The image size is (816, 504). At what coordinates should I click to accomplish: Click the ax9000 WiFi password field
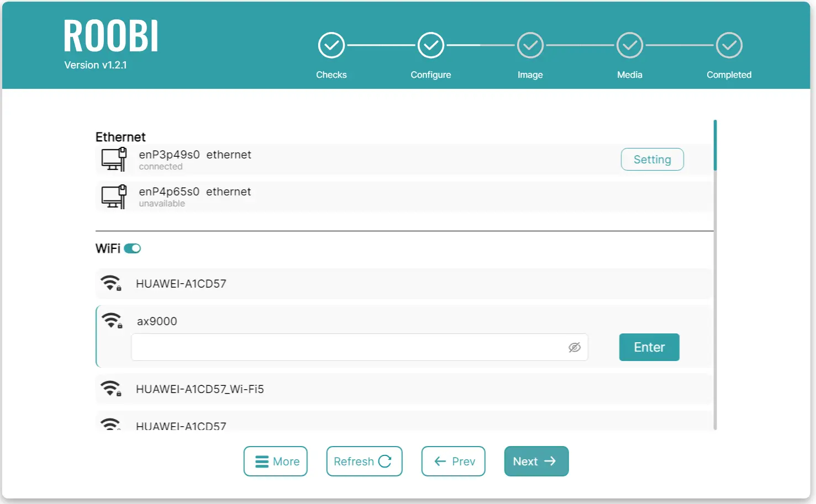(360, 347)
